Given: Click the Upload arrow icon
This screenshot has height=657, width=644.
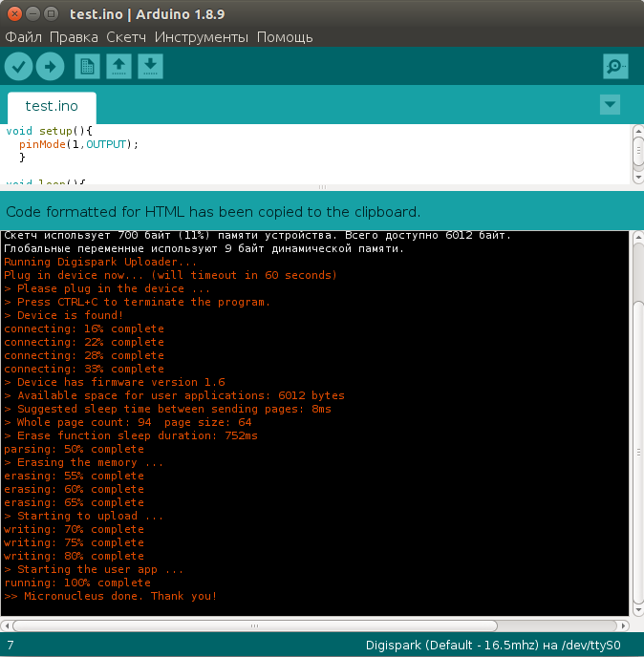Looking at the screenshot, I should click(50, 66).
